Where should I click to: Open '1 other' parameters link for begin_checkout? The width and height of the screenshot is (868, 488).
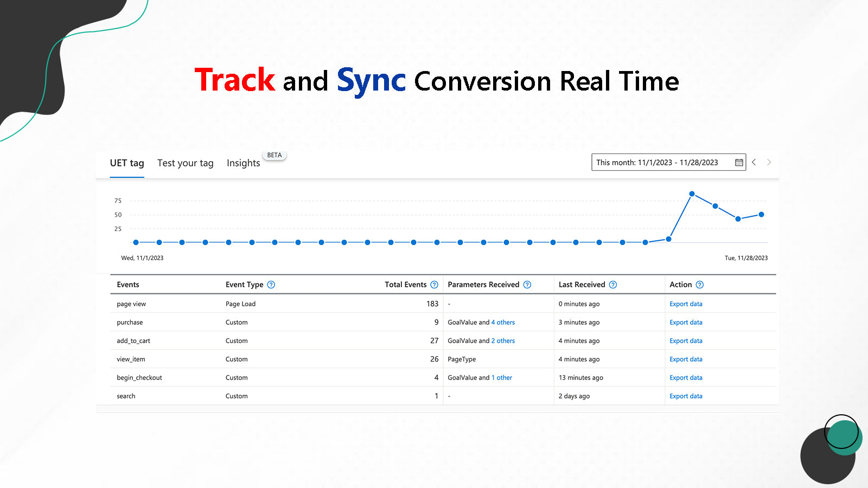point(502,378)
